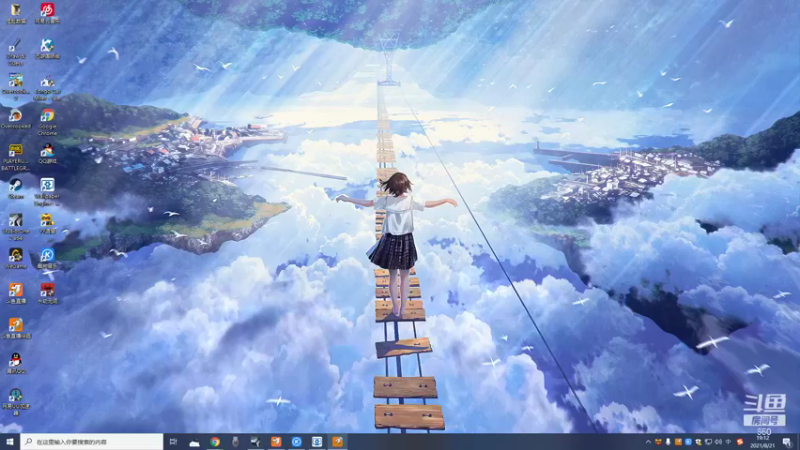Select the 腾讯QQ penguin desktop shortcut
This screenshot has width=800, height=450.
click(15, 363)
